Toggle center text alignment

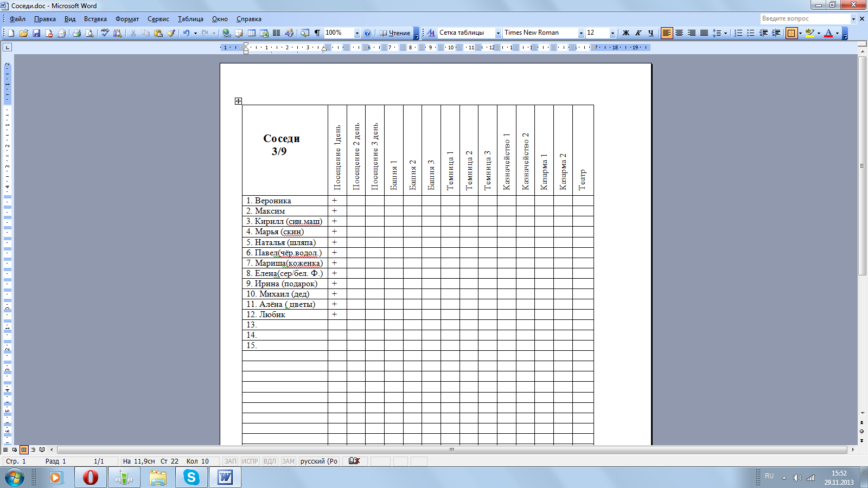click(x=679, y=33)
